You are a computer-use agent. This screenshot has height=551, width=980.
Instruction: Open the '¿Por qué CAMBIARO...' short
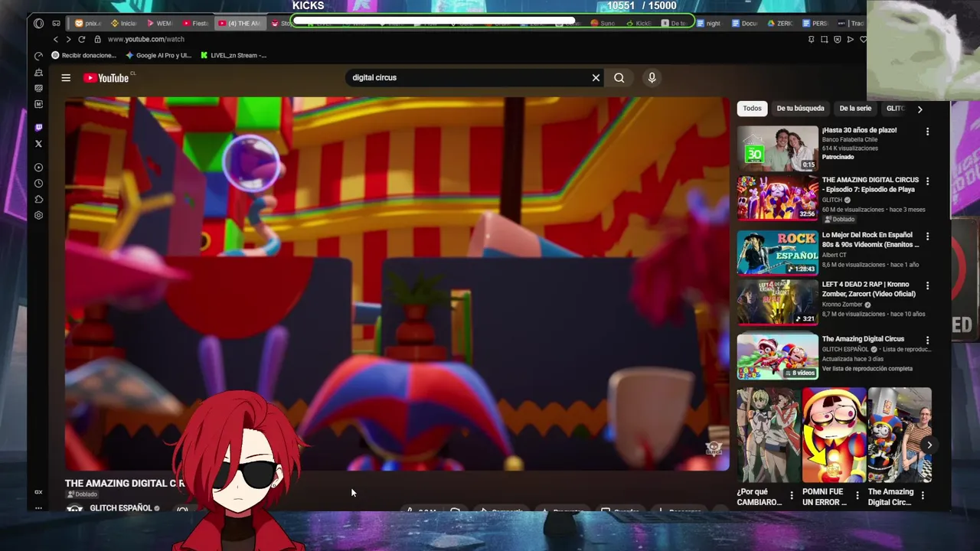tap(768, 435)
